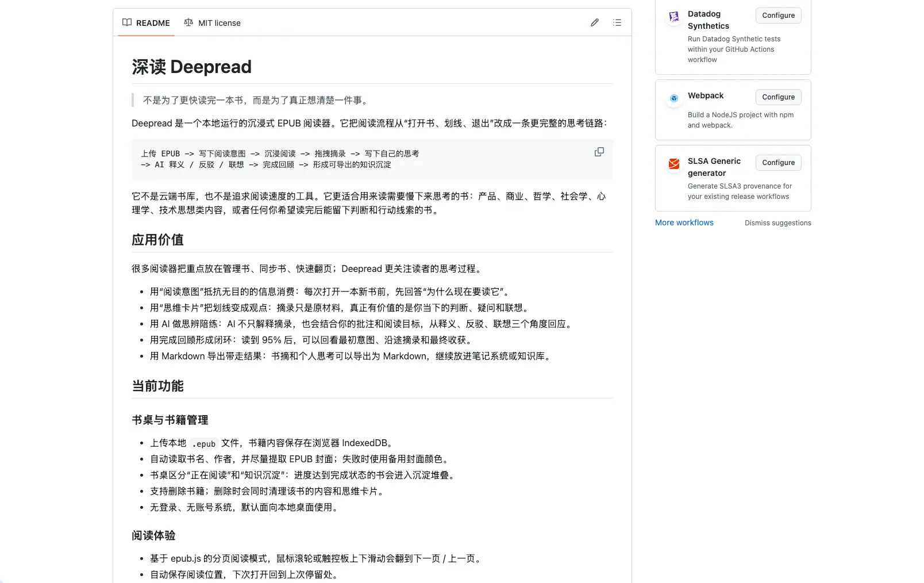Click the 当前功能 section heading

click(157, 386)
